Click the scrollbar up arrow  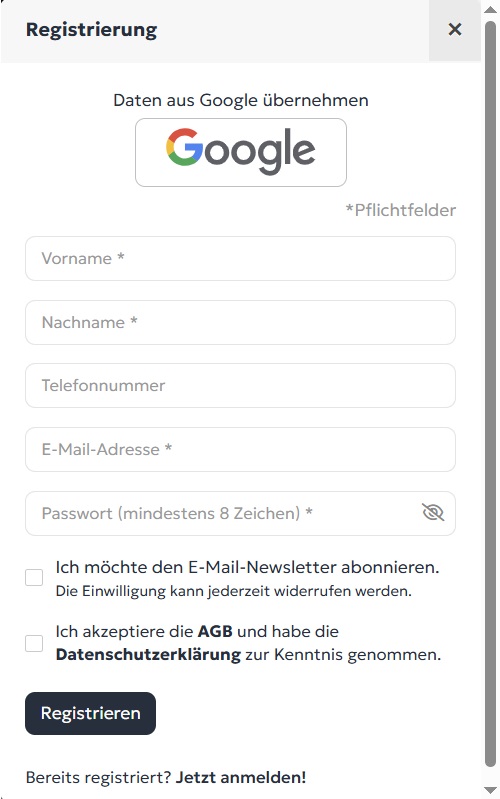490,9
